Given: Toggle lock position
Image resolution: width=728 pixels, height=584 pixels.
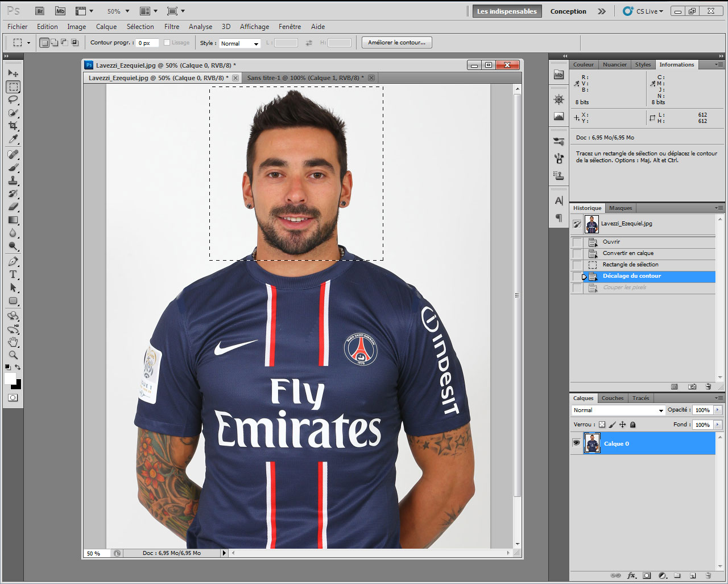Looking at the screenshot, I should 623,425.
